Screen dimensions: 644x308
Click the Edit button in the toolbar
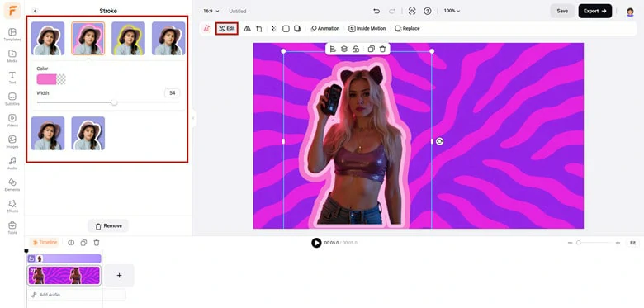coord(227,29)
